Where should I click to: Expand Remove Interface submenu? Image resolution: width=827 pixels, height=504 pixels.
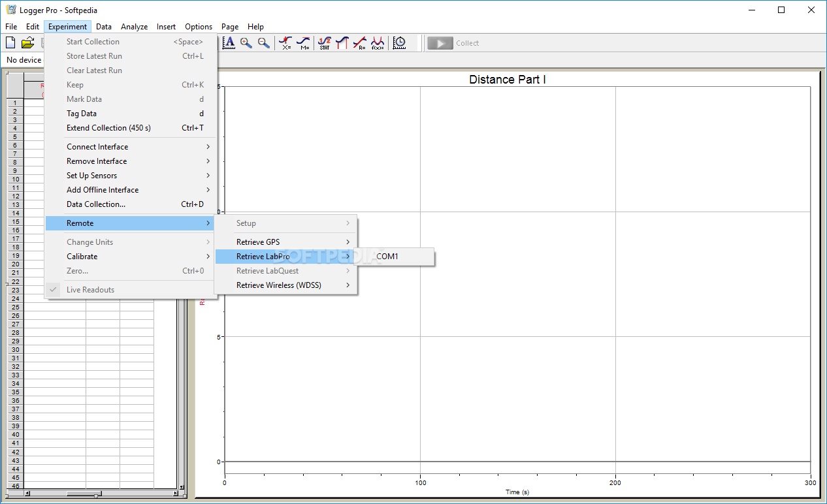point(131,161)
